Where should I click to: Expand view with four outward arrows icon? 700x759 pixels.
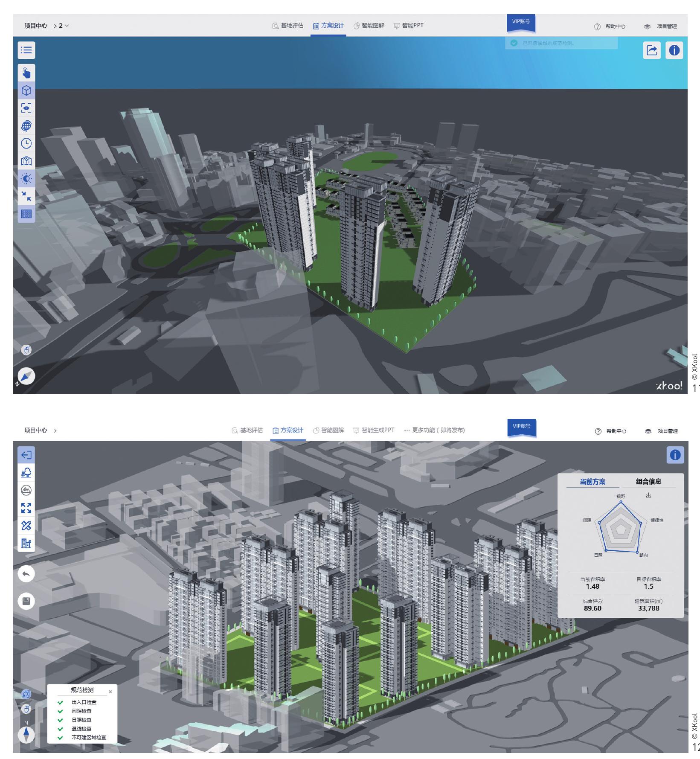[26, 508]
